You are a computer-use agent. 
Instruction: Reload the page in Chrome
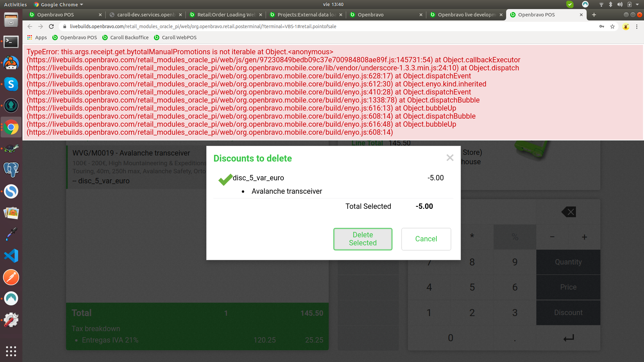pos(51,26)
